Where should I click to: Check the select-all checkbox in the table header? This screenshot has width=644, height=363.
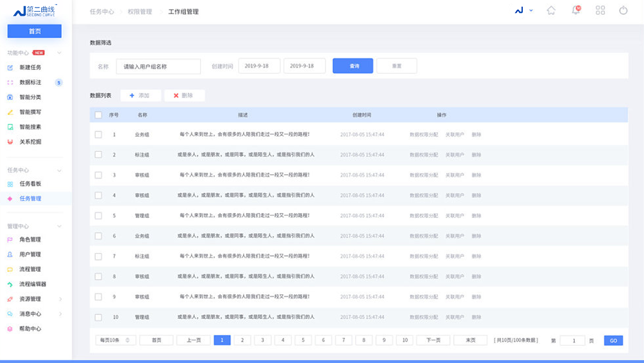[98, 115]
